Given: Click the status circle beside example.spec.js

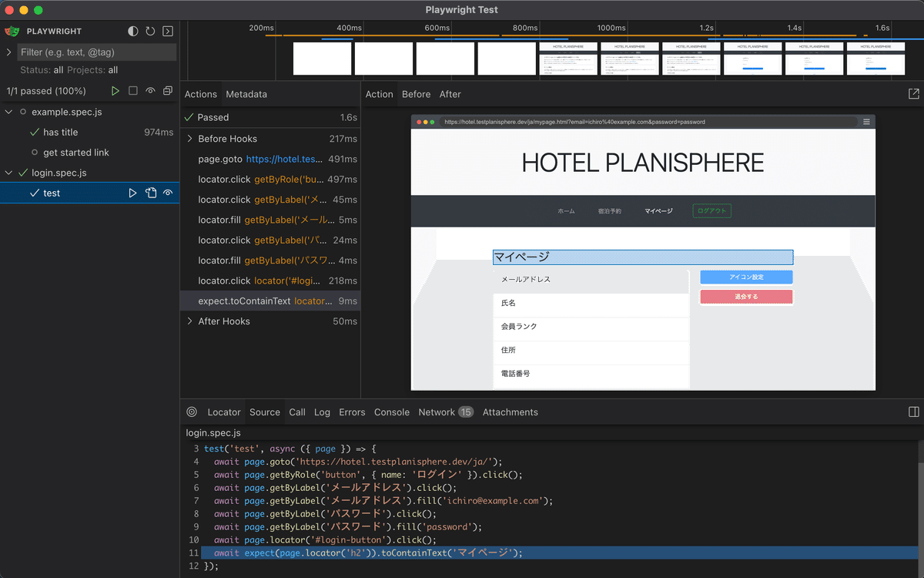Looking at the screenshot, I should click(x=23, y=112).
